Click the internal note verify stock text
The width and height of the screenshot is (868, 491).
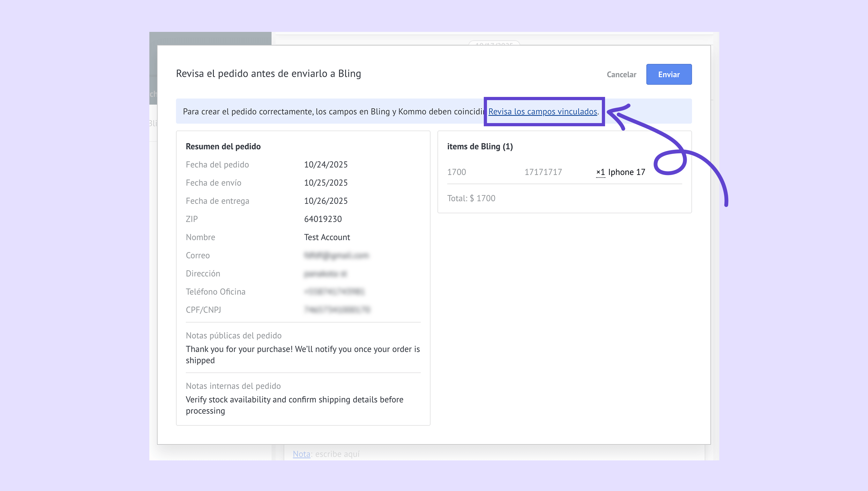[x=294, y=405]
